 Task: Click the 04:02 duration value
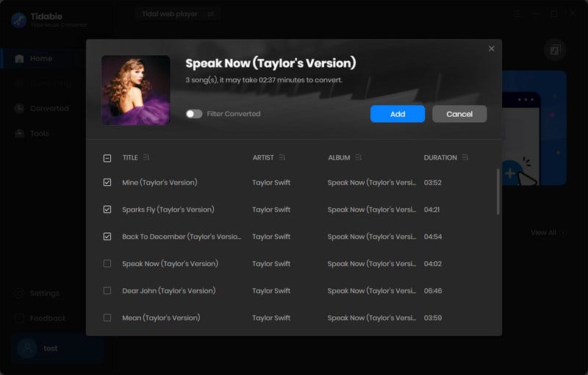pos(433,264)
